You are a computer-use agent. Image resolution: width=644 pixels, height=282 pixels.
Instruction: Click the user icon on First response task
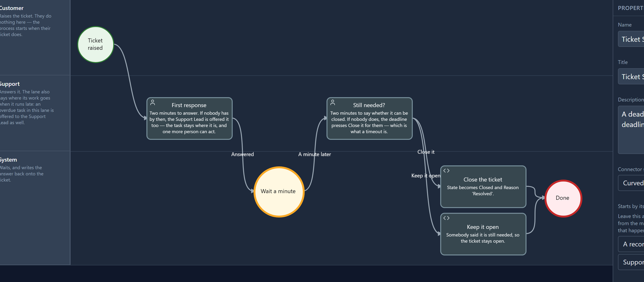153,102
